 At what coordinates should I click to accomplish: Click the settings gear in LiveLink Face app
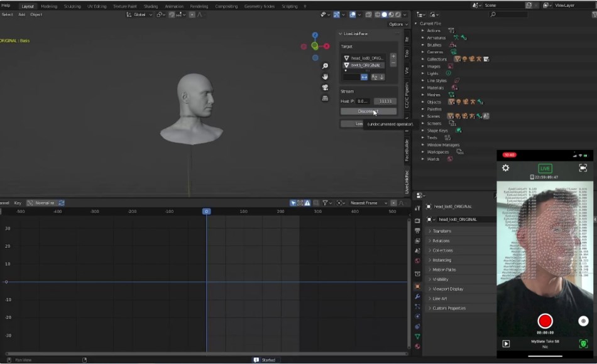tap(507, 168)
